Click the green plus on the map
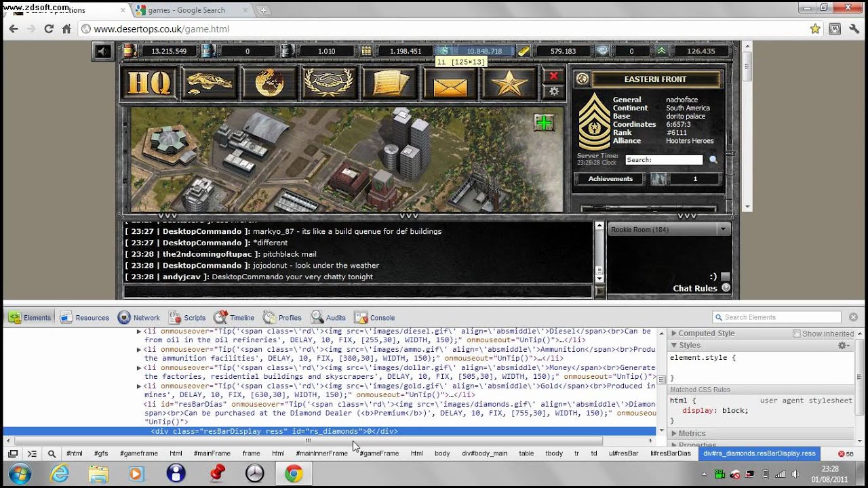This screenshot has height=488, width=868. (544, 123)
